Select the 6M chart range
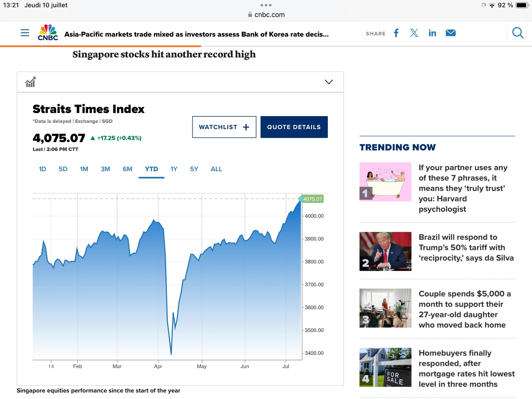 [127, 169]
